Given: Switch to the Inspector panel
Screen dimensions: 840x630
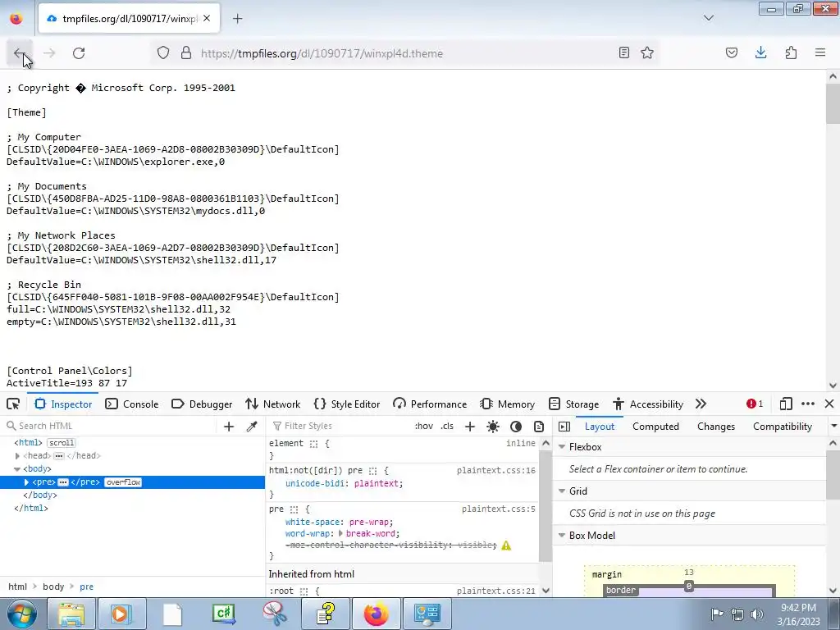Looking at the screenshot, I should 63,404.
